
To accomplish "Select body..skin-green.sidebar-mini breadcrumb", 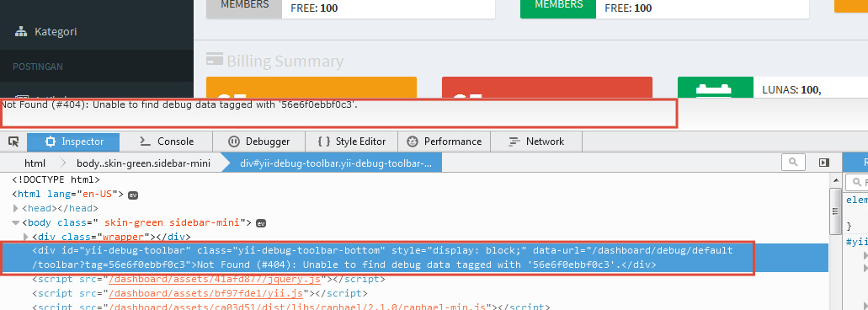I will [143, 163].
